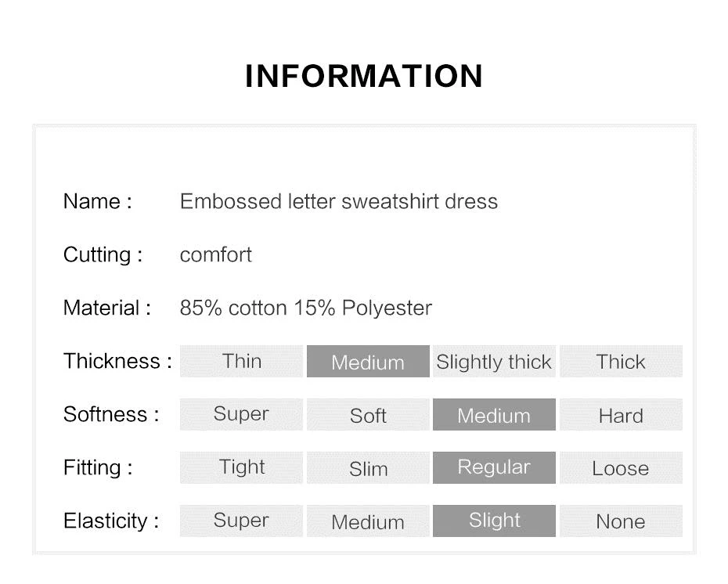
Task: Choose Medium in the Elasticity row
Action: (368, 521)
